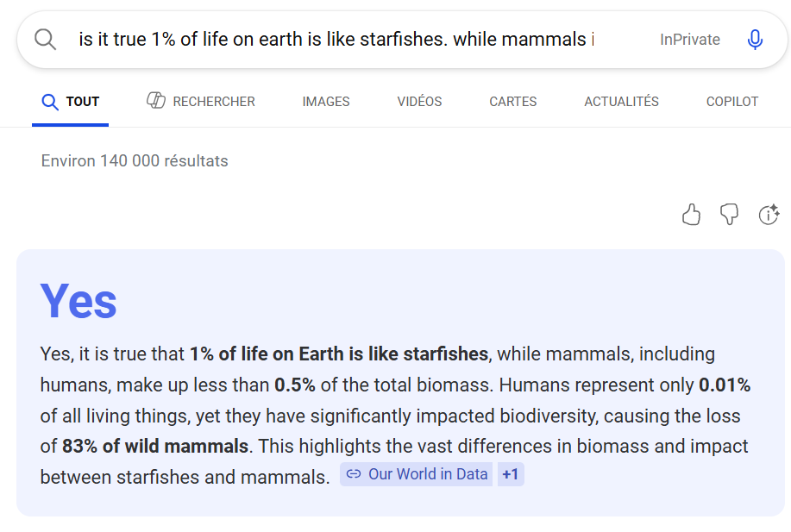This screenshot has width=791, height=532.
Task: Click the Environ 140 000 résultats count
Action: pos(135,161)
